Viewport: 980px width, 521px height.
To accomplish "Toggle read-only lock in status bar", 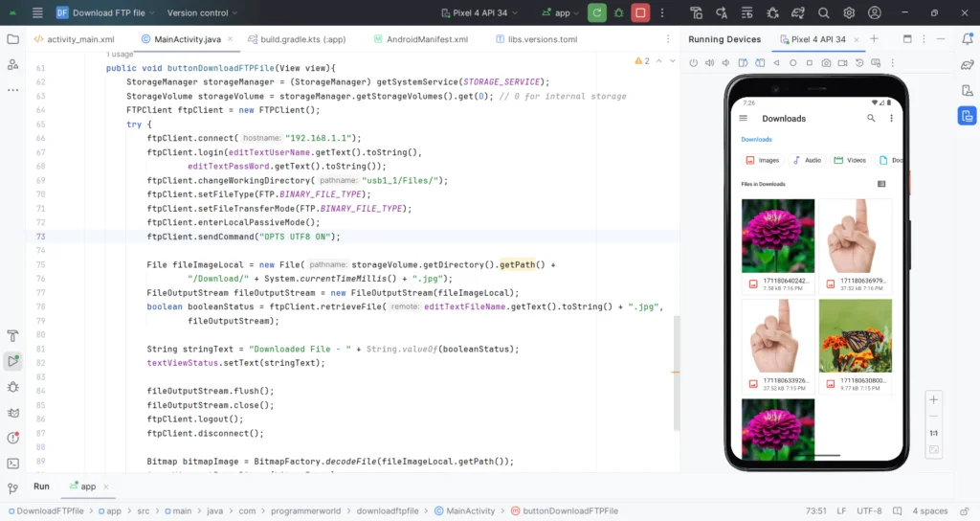I will coord(965,511).
